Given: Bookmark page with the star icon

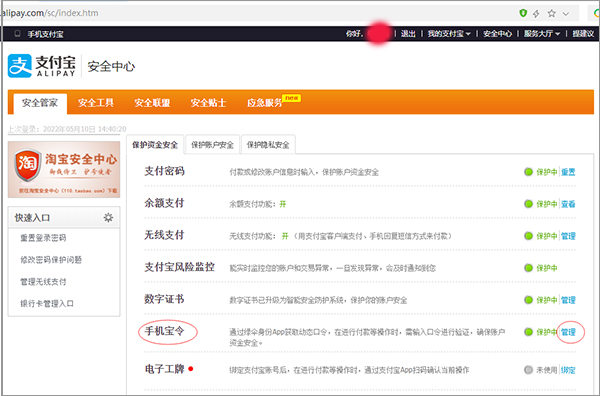Looking at the screenshot, I should pyautogui.click(x=551, y=14).
